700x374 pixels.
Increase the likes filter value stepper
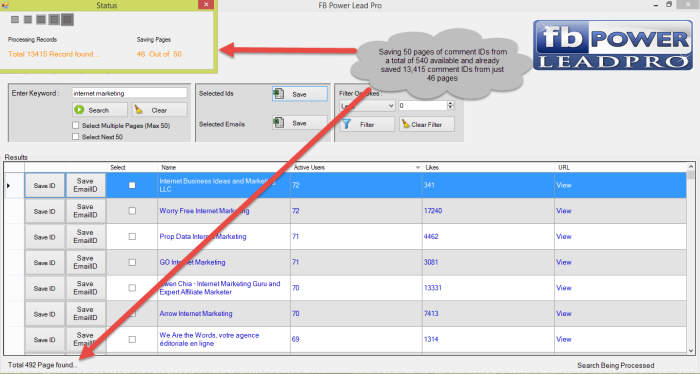(x=450, y=103)
